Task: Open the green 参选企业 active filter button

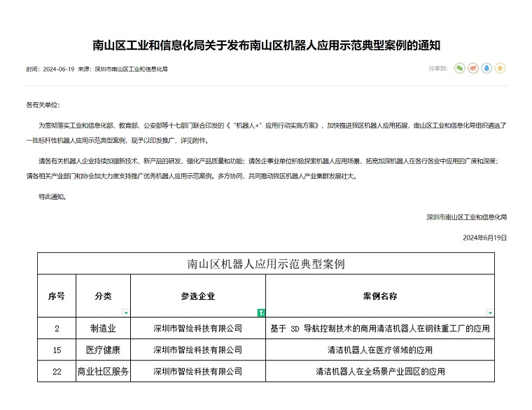Action: click(x=261, y=313)
